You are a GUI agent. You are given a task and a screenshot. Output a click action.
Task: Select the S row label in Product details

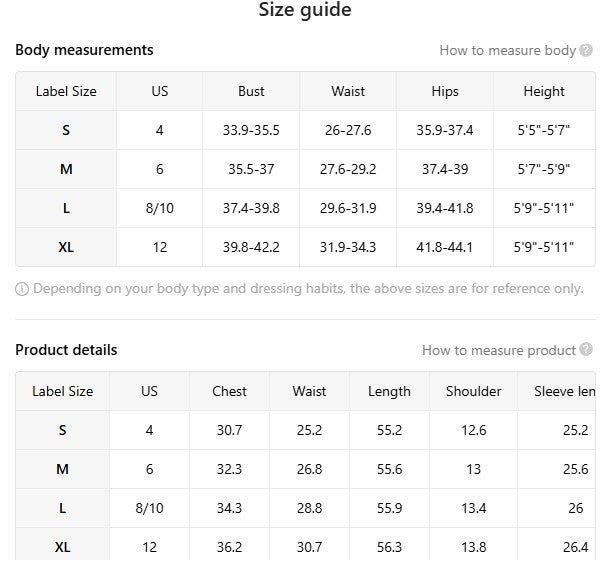click(x=62, y=430)
